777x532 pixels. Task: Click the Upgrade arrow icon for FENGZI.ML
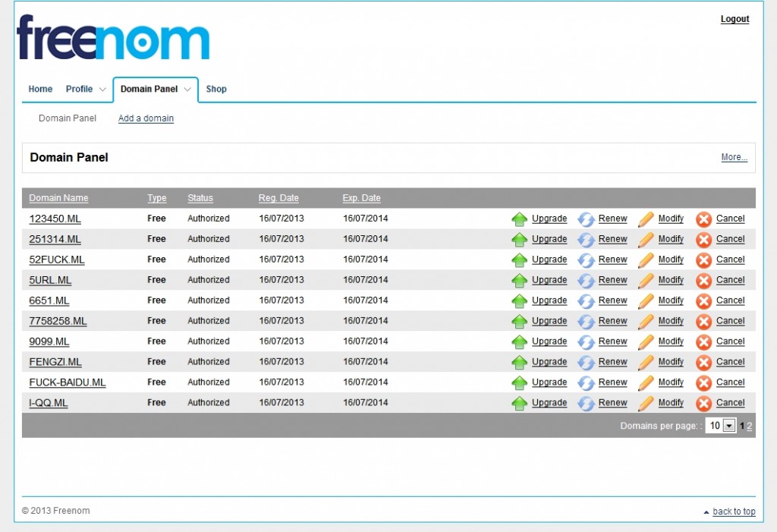(x=519, y=363)
